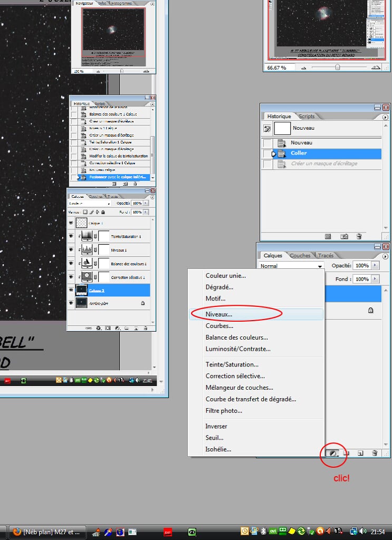
Task: Toggle the checkbox beside Créer un masque d'écrêtage
Action: pyautogui.click(x=267, y=164)
